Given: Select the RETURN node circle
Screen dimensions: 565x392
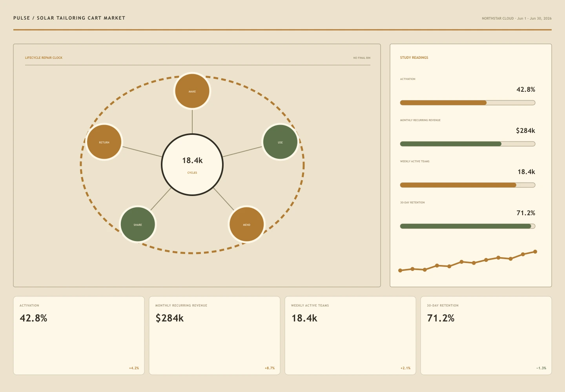Looking at the screenshot, I should pyautogui.click(x=104, y=142).
